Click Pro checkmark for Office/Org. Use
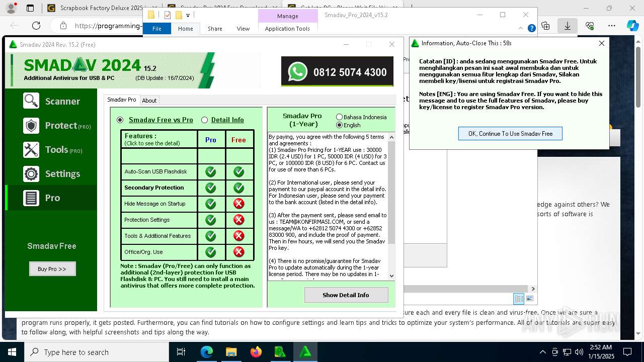Image resolution: width=644 pixels, height=362 pixels. coord(211,252)
